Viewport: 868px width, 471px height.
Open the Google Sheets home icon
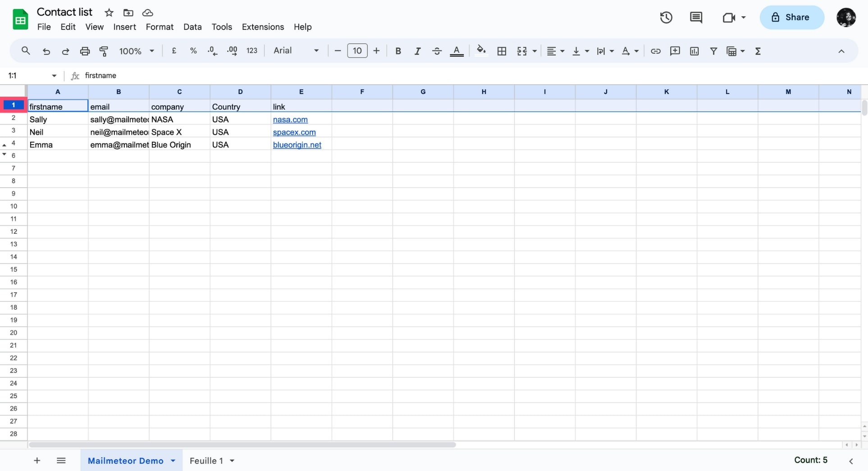[20, 19]
